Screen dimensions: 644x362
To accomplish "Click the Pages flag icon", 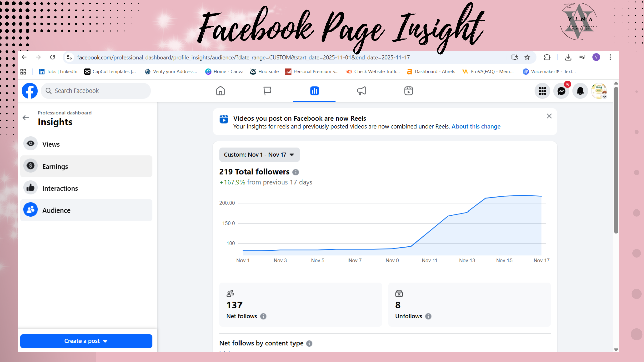I will (x=267, y=91).
